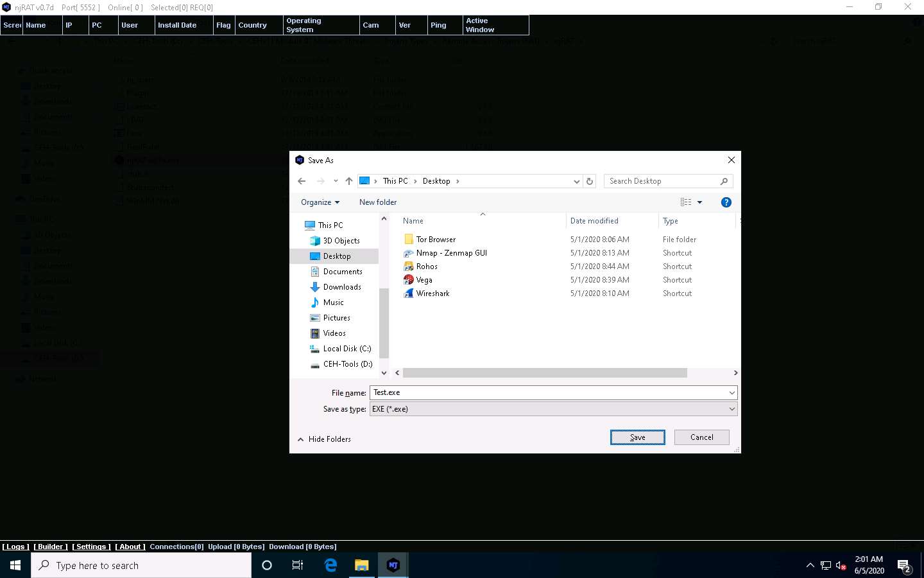Go up one folder level arrow
Viewport: 924px width, 578px height.
pyautogui.click(x=349, y=181)
